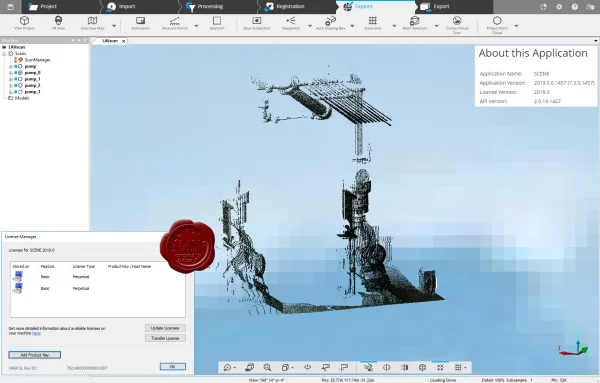Click the stacked-windows icon in view toolbar
This screenshot has width=600, height=383.
click(249, 367)
